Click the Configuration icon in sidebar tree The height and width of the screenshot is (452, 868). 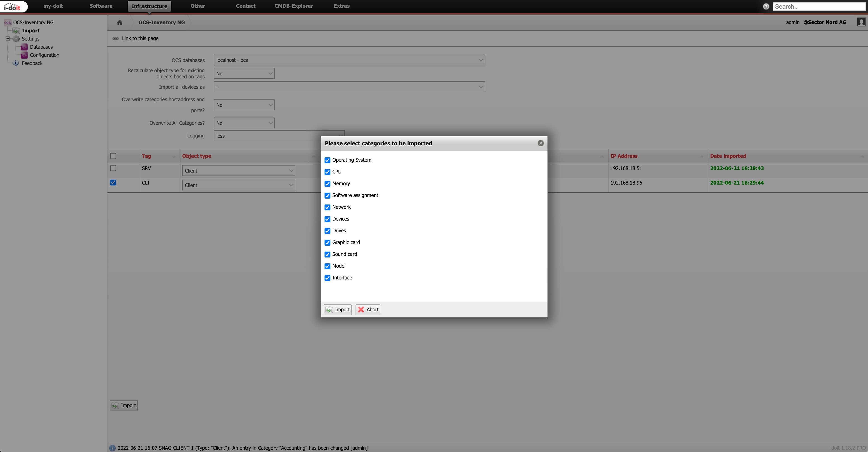coord(24,55)
